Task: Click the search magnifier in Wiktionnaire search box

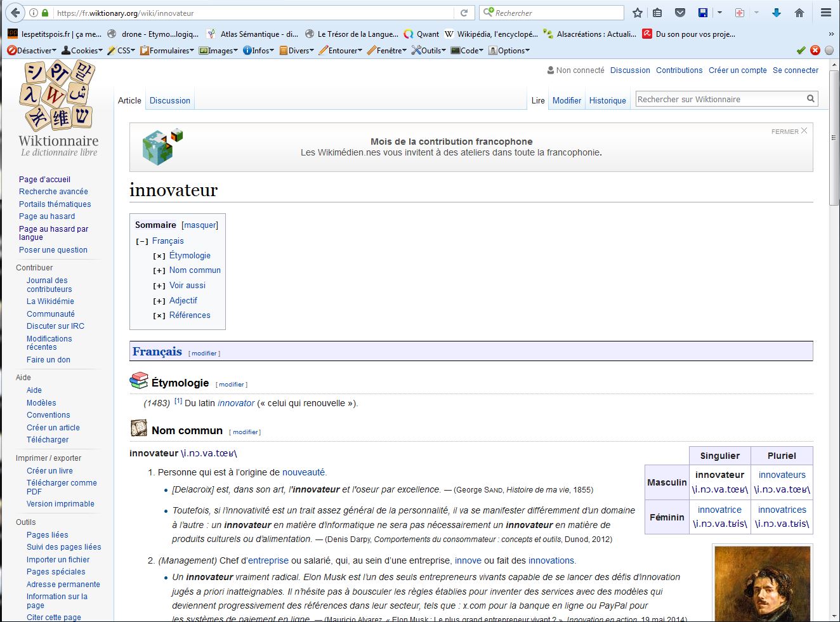Action: 810,99
